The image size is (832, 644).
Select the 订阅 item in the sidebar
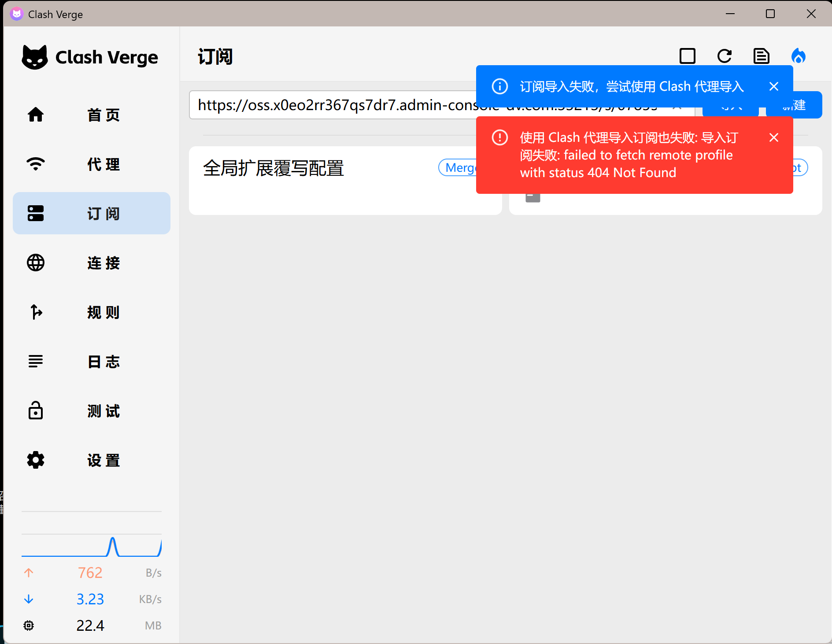92,213
